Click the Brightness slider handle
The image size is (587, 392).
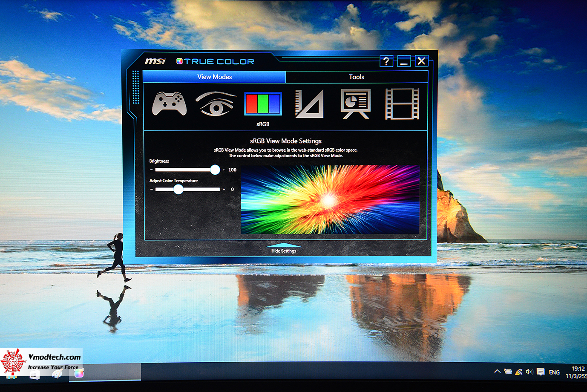tap(215, 170)
